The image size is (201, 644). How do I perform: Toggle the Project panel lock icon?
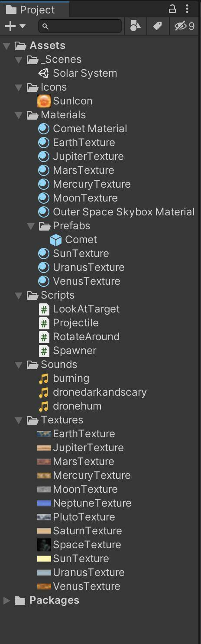172,9
